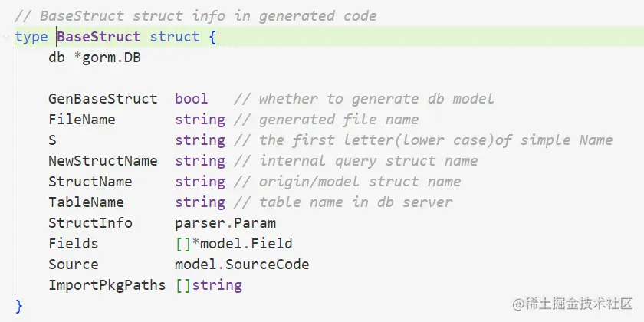Click the top comment line about BaseStruct
The height and width of the screenshot is (322, 644).
point(195,16)
